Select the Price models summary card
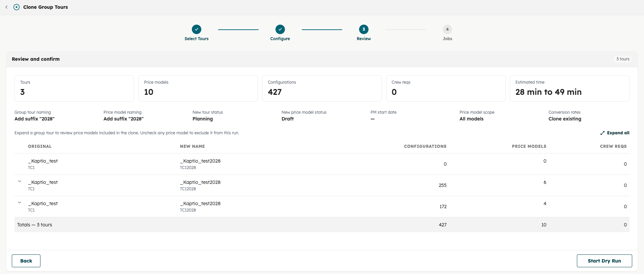The image size is (644, 274). tap(198, 88)
